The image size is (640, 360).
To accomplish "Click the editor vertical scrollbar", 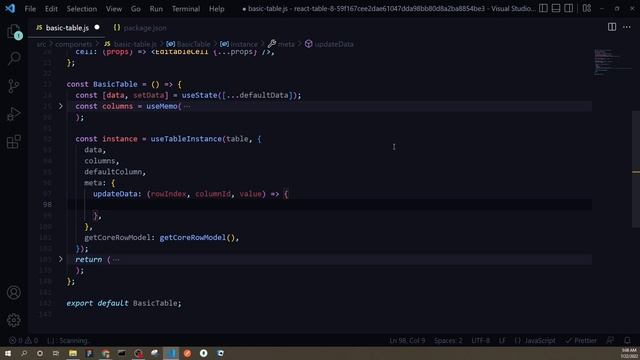I will click(636, 169).
